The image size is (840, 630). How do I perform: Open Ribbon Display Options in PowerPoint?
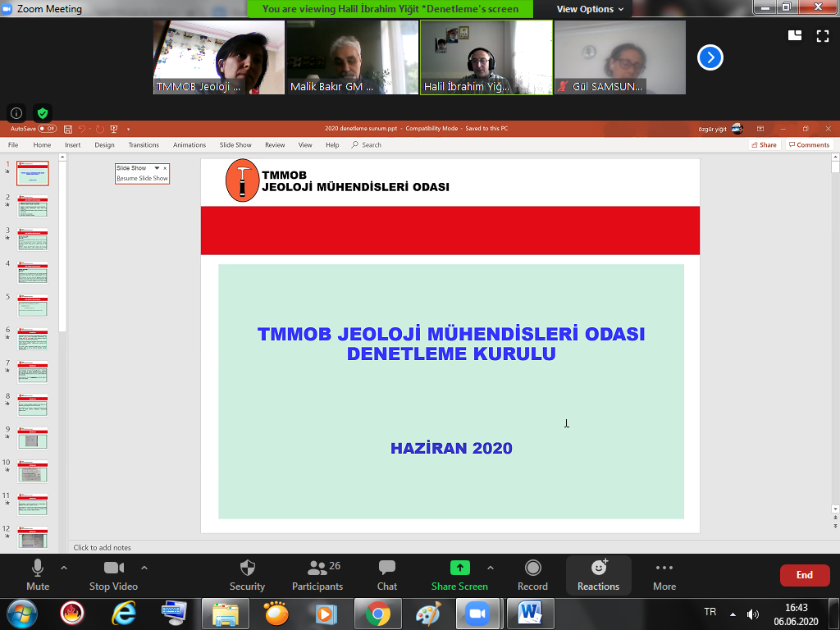pos(760,129)
